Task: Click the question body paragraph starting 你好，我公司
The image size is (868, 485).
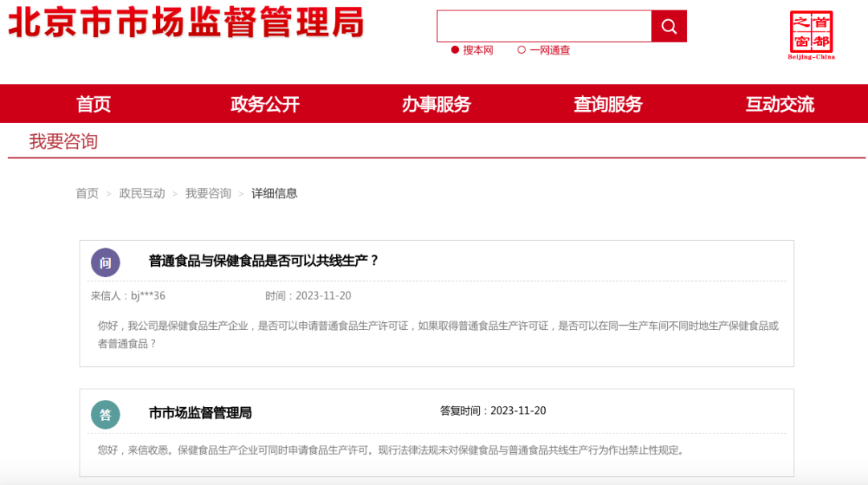Action: pyautogui.click(x=438, y=335)
